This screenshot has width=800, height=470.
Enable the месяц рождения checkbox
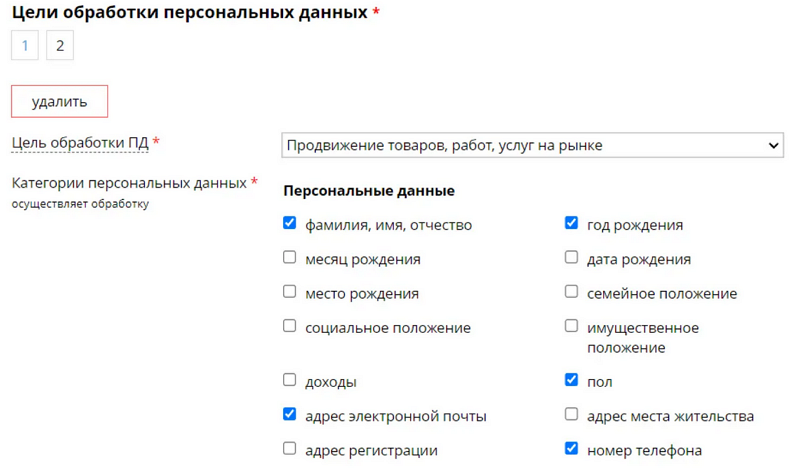[x=290, y=258]
